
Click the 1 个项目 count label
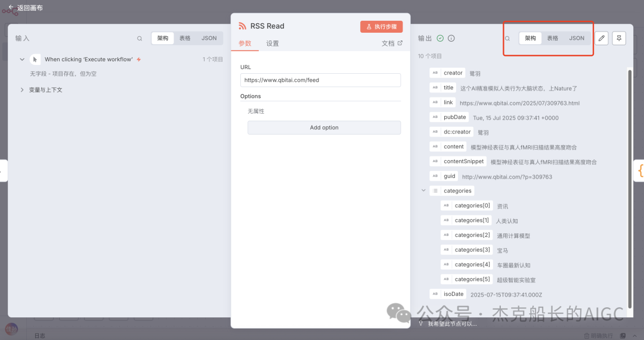[213, 60]
